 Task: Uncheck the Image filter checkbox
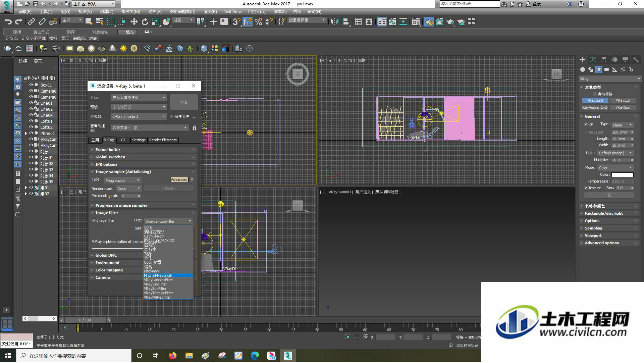coord(94,221)
